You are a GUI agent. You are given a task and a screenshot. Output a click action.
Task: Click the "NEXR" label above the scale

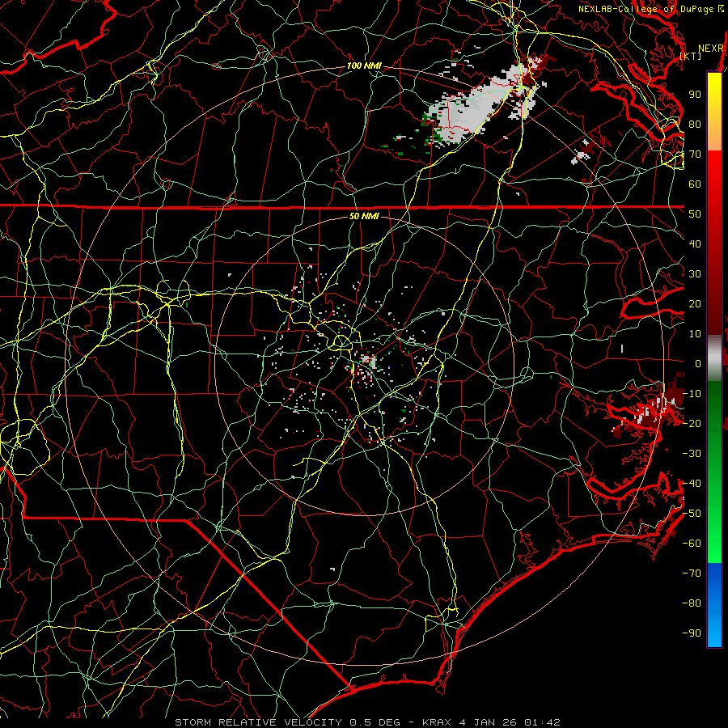(x=711, y=49)
